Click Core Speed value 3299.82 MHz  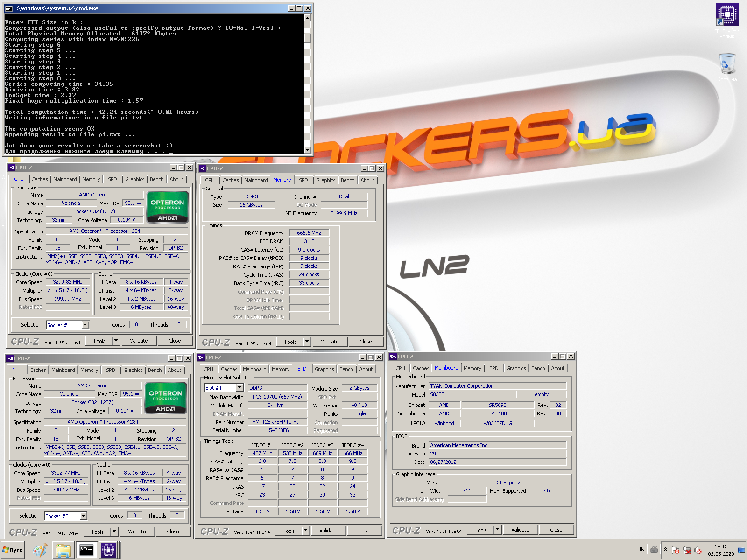click(x=68, y=282)
